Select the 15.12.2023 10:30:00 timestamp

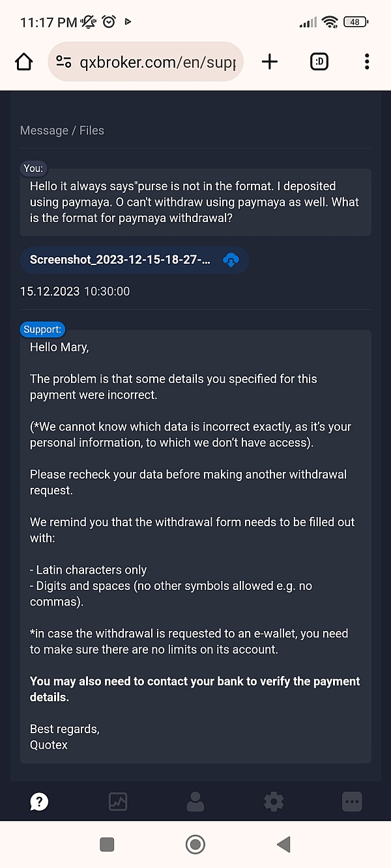75,291
